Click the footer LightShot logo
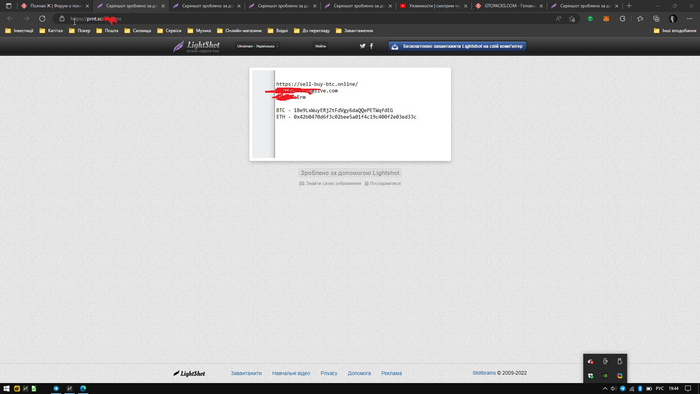 click(189, 373)
